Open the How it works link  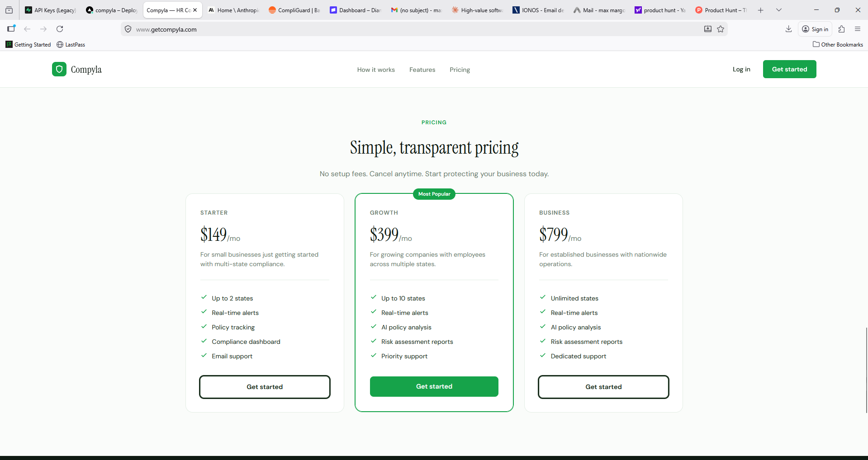tap(376, 70)
